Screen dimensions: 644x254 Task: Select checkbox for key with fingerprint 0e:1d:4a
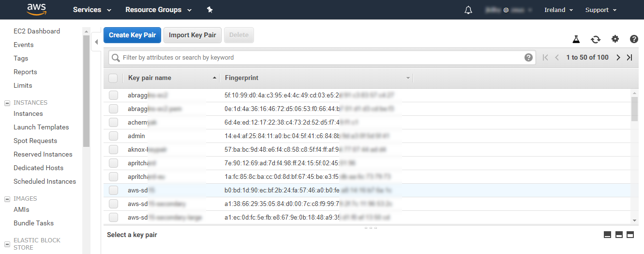[x=113, y=109]
